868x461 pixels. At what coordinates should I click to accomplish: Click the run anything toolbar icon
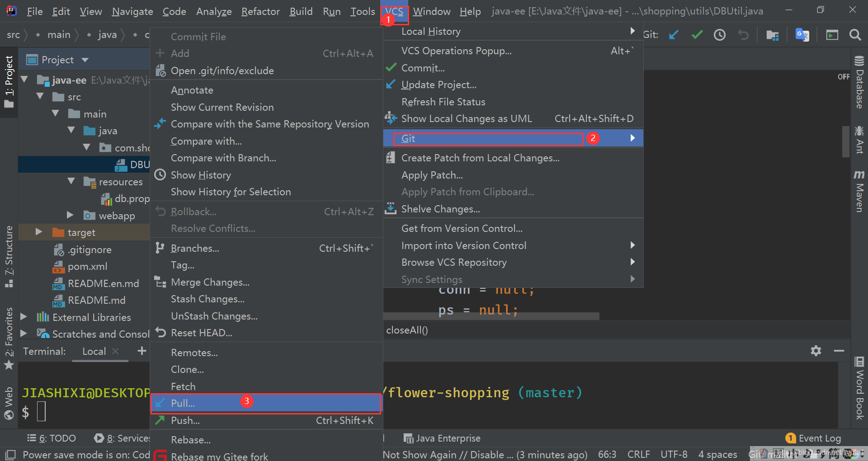coord(832,35)
